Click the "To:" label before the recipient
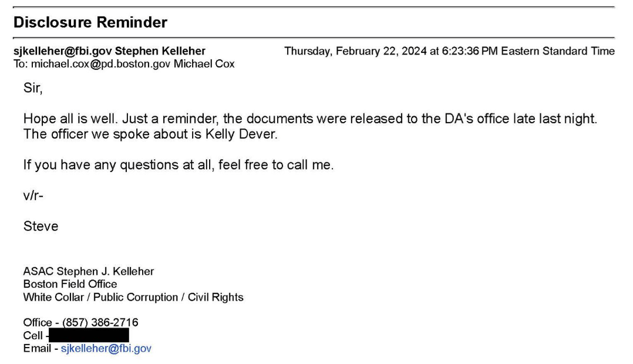The image size is (633, 364). (x=21, y=64)
